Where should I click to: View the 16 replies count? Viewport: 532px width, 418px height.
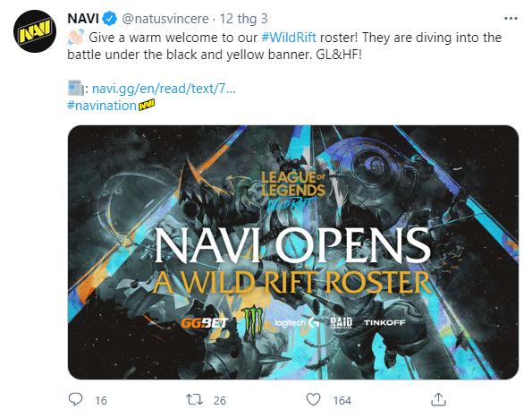click(101, 400)
